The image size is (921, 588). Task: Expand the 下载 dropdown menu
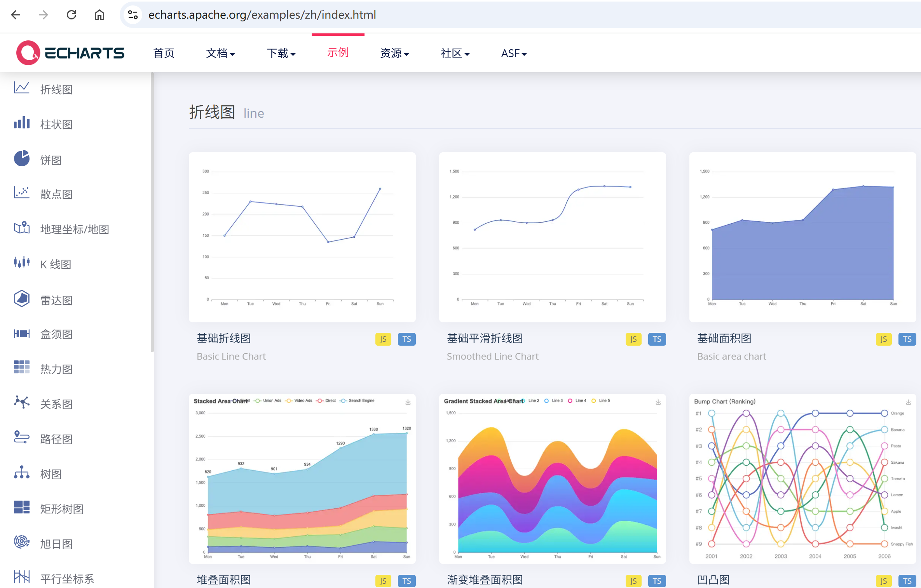click(x=281, y=53)
